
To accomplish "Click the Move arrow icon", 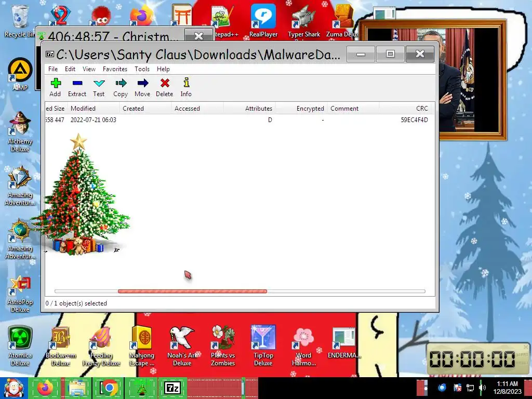I will click(142, 83).
